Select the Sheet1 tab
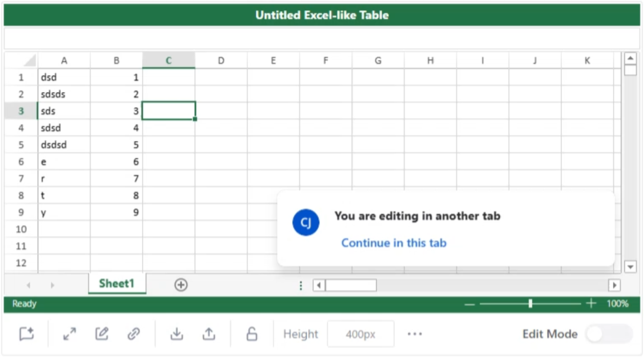The width and height of the screenshot is (644, 357). pyautogui.click(x=117, y=284)
